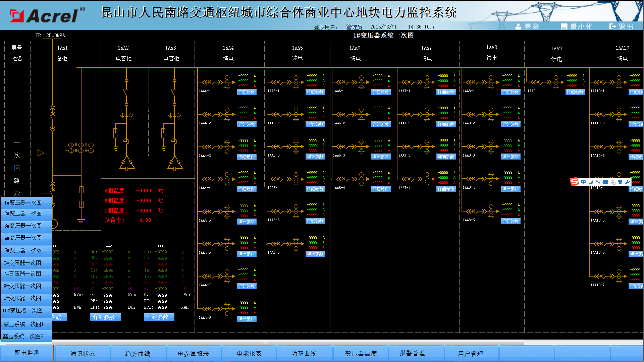Toggle Sogou punctuation mode icon
The width and height of the screenshot is (644, 362).
(x=598, y=182)
